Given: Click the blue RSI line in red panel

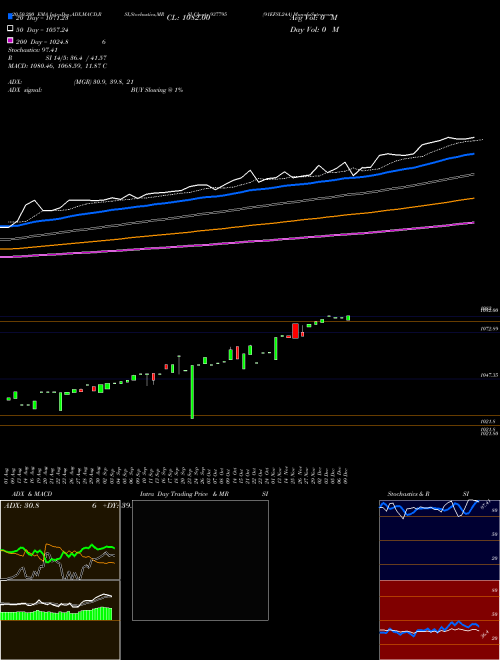Looking at the screenshot, I should click(x=429, y=628).
